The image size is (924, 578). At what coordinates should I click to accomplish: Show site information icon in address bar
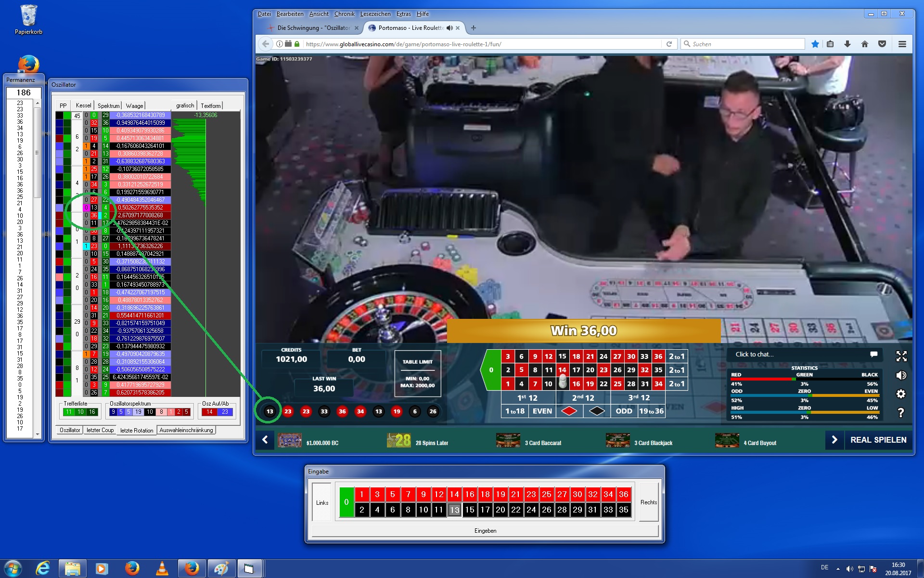279,44
